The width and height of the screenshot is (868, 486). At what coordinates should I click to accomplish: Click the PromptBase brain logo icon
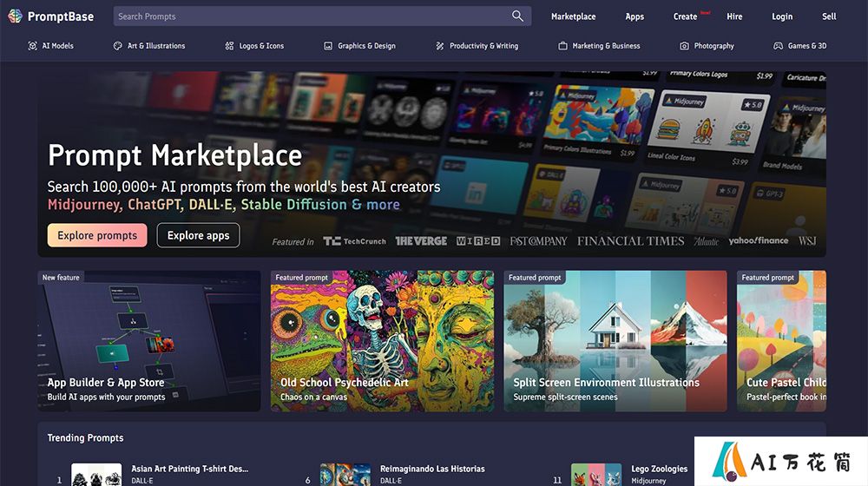point(15,16)
